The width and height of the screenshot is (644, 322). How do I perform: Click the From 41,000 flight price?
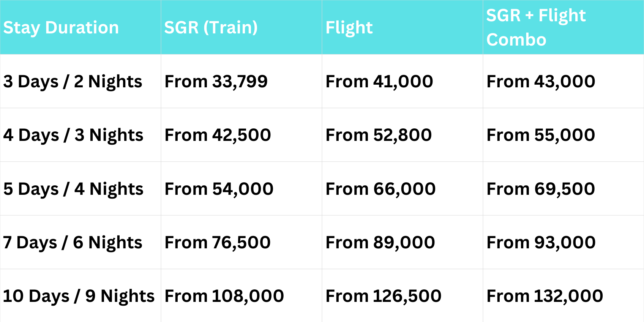coord(379,82)
